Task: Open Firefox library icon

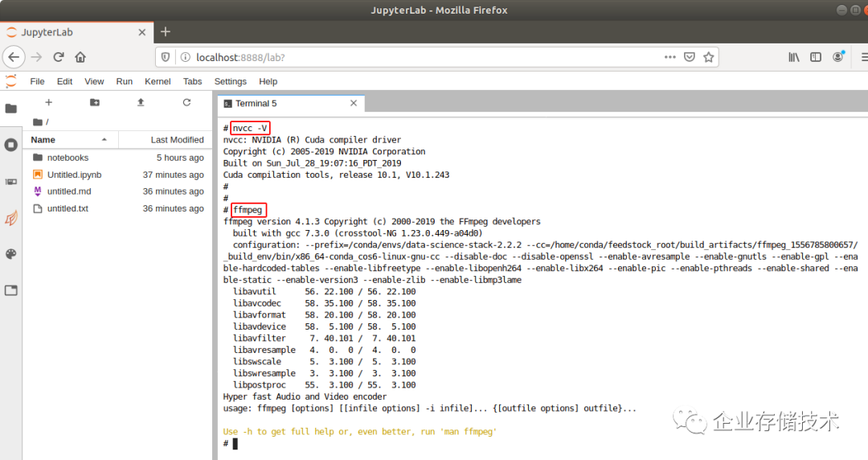Action: pyautogui.click(x=794, y=57)
